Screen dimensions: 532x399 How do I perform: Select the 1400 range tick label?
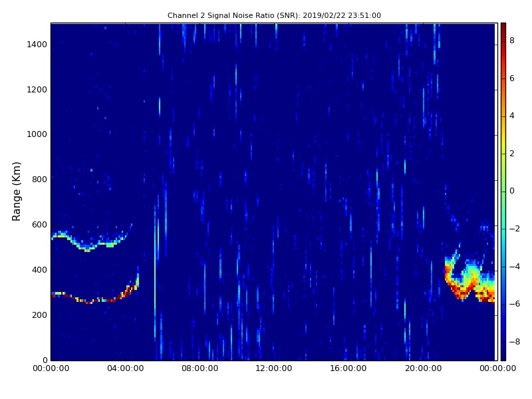[37, 45]
